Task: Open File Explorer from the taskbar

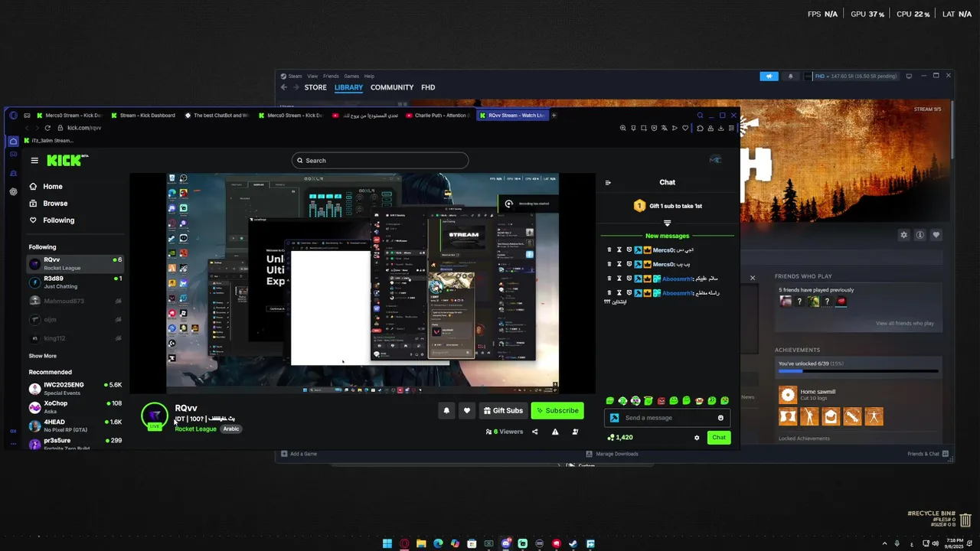Action: [421, 544]
